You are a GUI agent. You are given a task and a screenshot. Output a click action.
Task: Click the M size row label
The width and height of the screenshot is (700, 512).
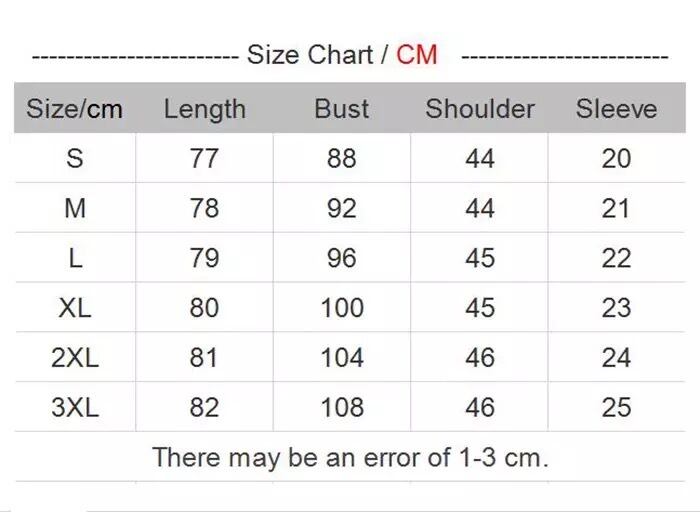pos(75,208)
